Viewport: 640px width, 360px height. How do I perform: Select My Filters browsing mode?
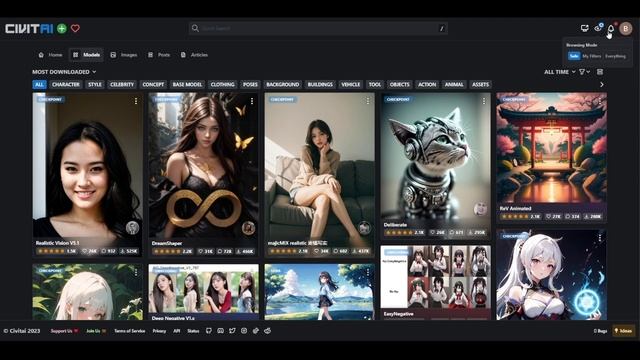point(591,56)
